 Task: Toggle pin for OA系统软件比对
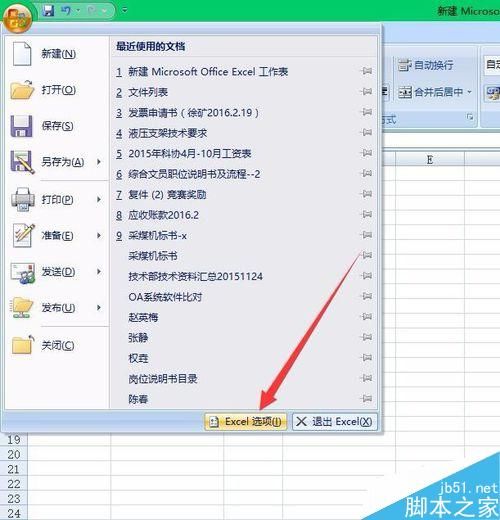(366, 296)
